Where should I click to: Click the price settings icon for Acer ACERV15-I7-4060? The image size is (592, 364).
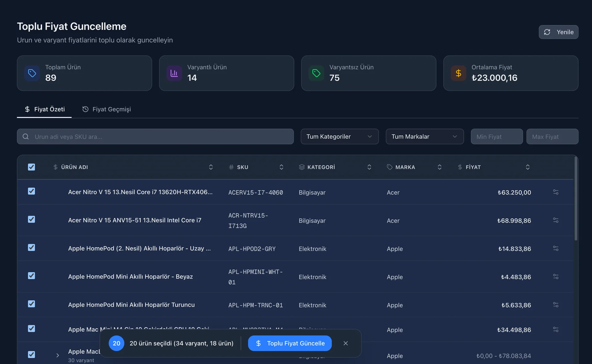click(556, 192)
